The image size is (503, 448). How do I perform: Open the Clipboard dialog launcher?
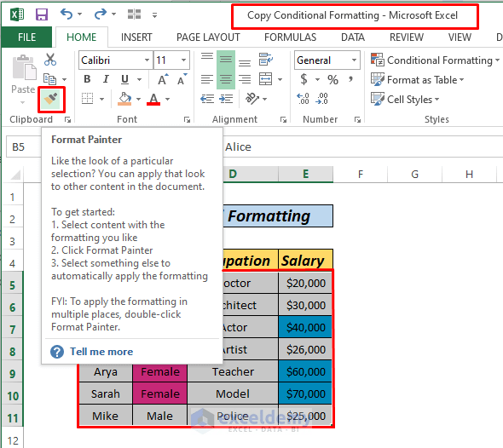(x=67, y=119)
